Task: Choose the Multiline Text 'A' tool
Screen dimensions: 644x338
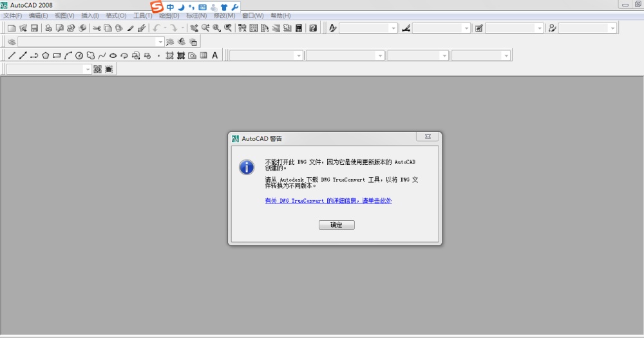Action: click(215, 56)
